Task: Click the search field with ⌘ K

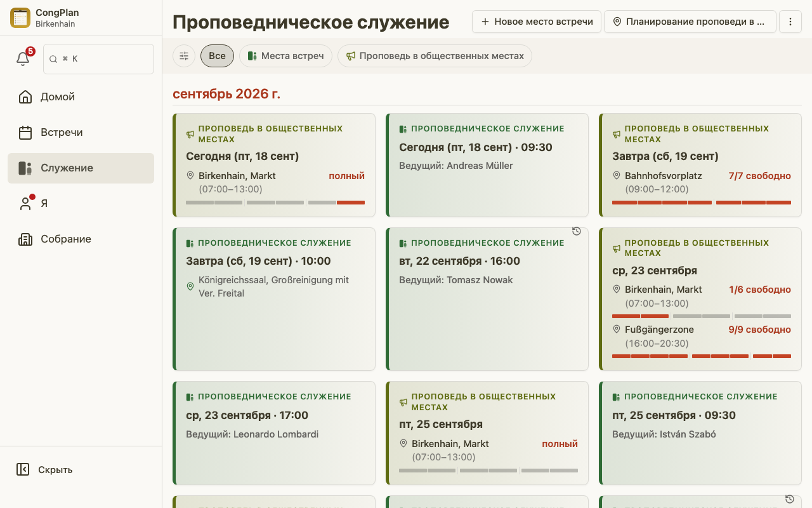Action: 98,58
